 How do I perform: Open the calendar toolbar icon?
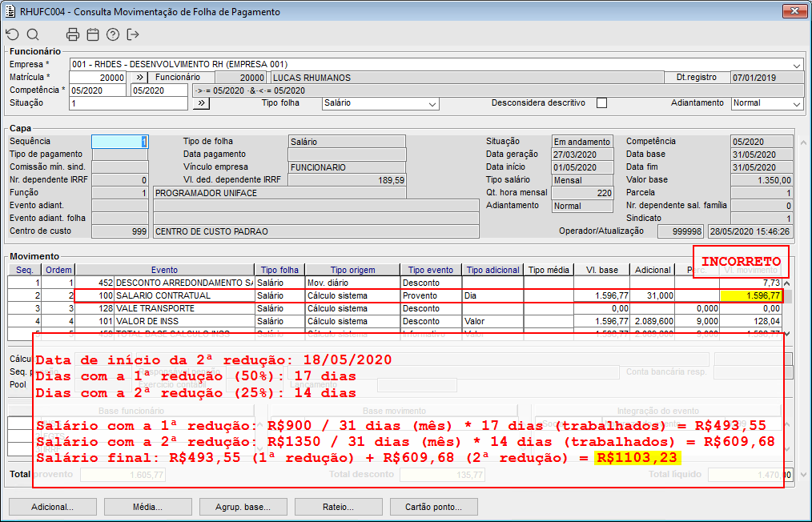[x=93, y=34]
